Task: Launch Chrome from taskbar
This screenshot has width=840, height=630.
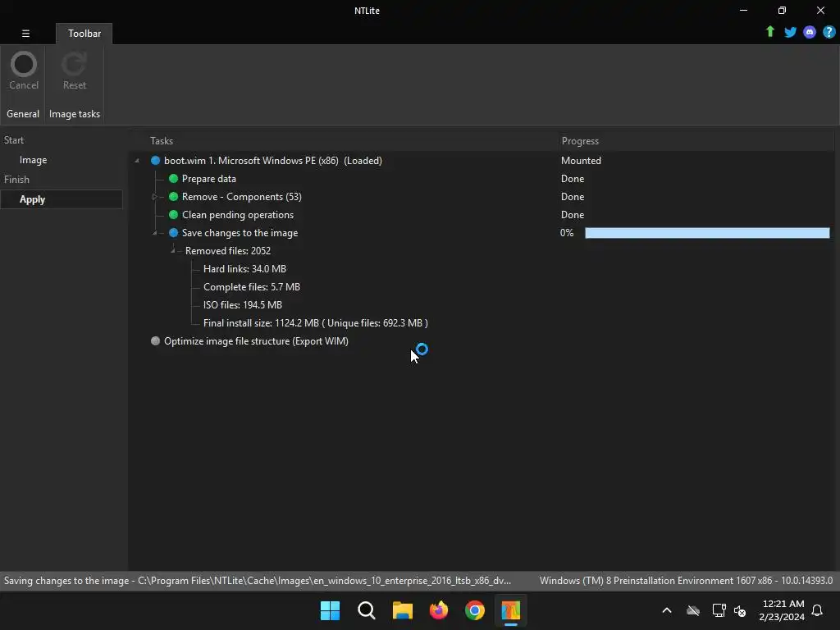Action: [x=475, y=610]
